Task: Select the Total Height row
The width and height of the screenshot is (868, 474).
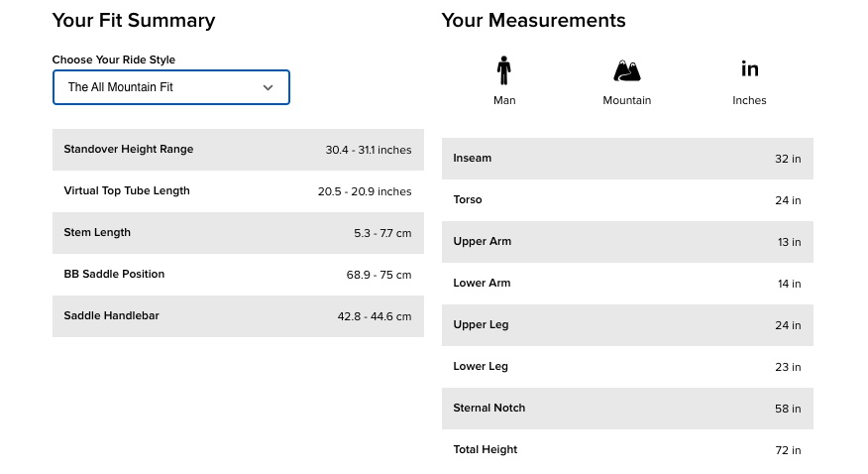Action: coord(627,450)
